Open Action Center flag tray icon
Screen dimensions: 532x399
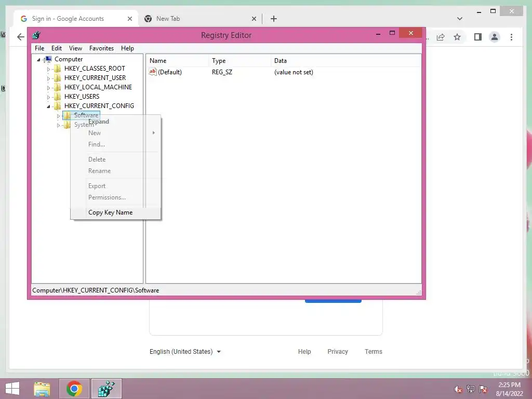coord(483,389)
